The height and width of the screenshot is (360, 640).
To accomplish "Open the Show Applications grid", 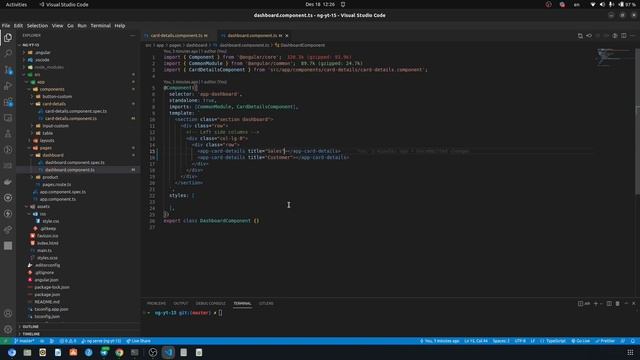I will tap(630, 352).
